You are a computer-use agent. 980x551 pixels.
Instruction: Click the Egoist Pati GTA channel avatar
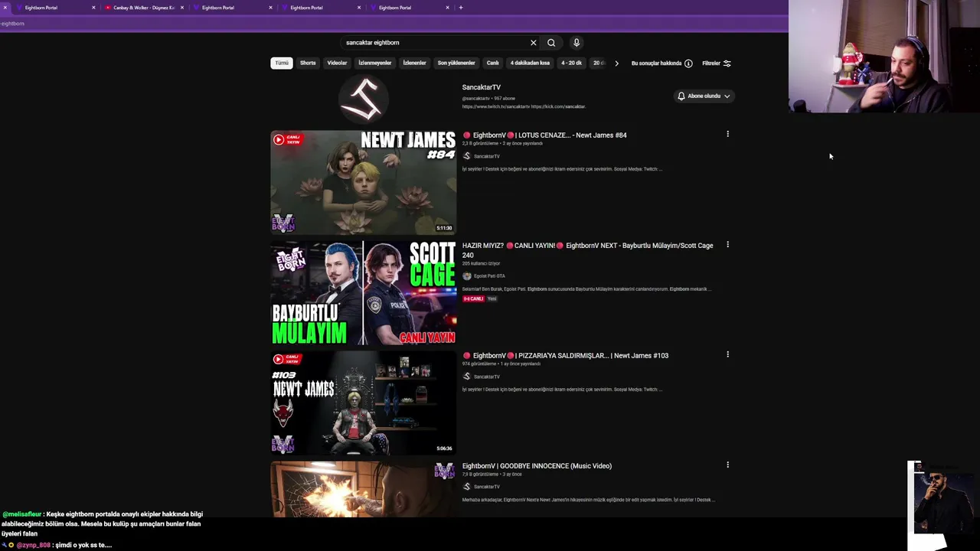pyautogui.click(x=467, y=276)
